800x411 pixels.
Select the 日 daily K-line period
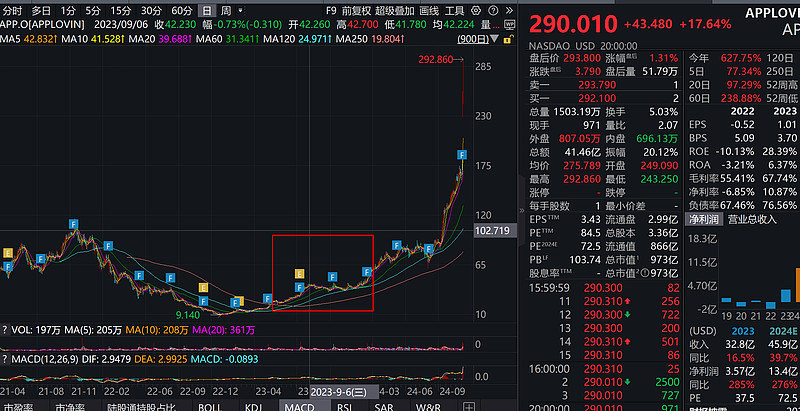click(206, 10)
